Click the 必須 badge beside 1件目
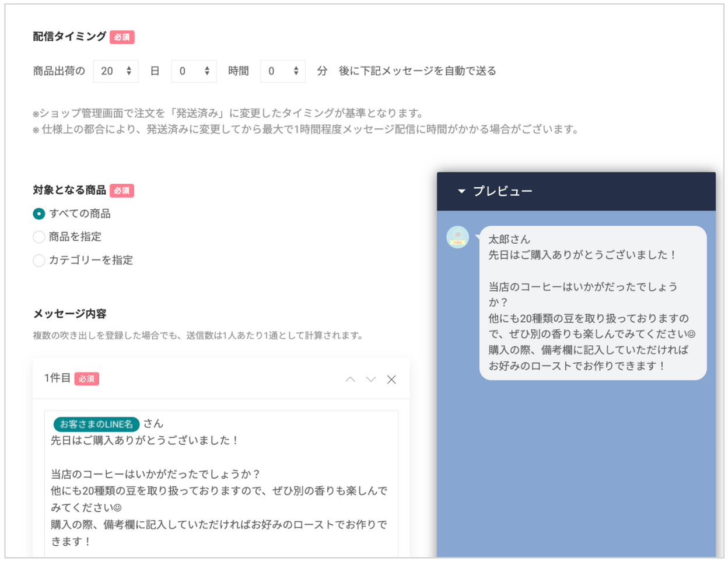 tap(86, 379)
